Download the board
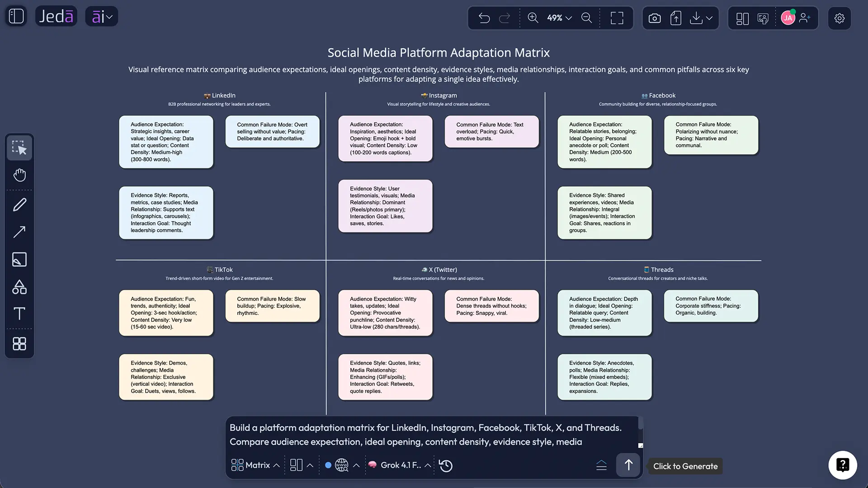 pos(696,18)
